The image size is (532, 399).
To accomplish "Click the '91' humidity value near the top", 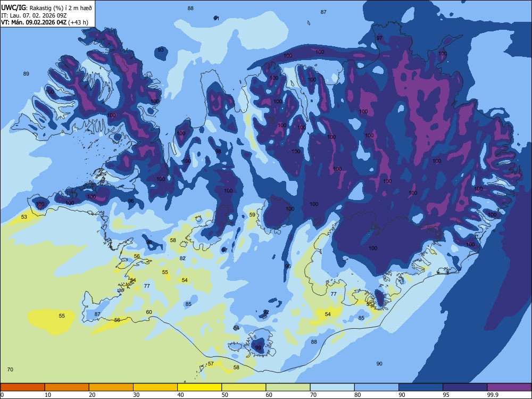I will [217, 18].
